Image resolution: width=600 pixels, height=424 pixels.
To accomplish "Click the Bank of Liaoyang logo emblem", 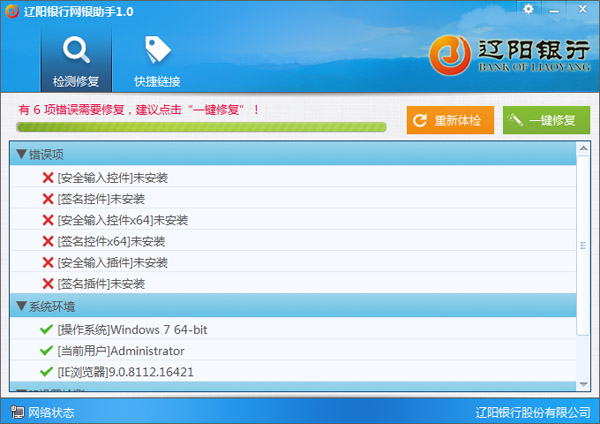I will tap(450, 55).
